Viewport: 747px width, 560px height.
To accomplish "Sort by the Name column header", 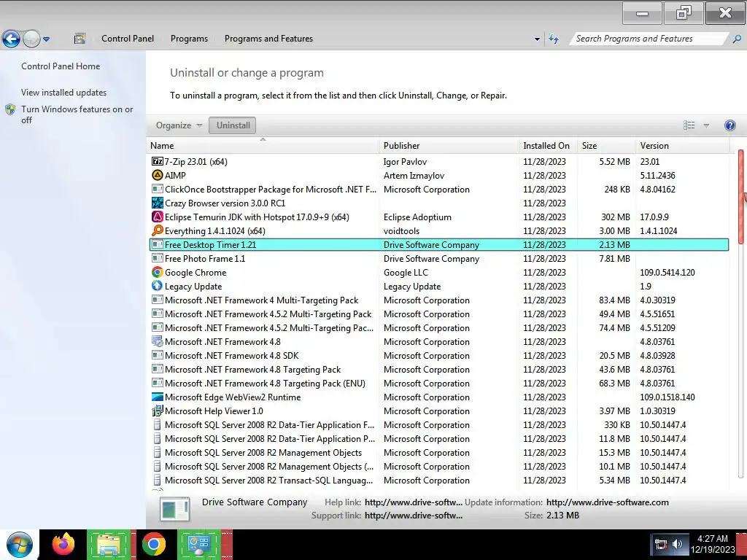I will [263, 146].
